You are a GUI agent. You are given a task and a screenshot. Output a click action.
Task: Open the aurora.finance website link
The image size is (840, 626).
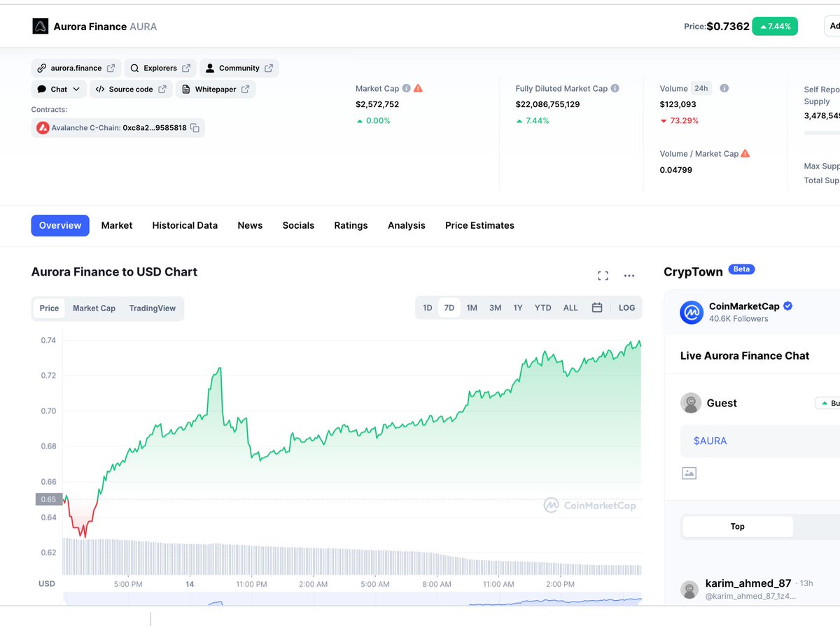pos(76,68)
